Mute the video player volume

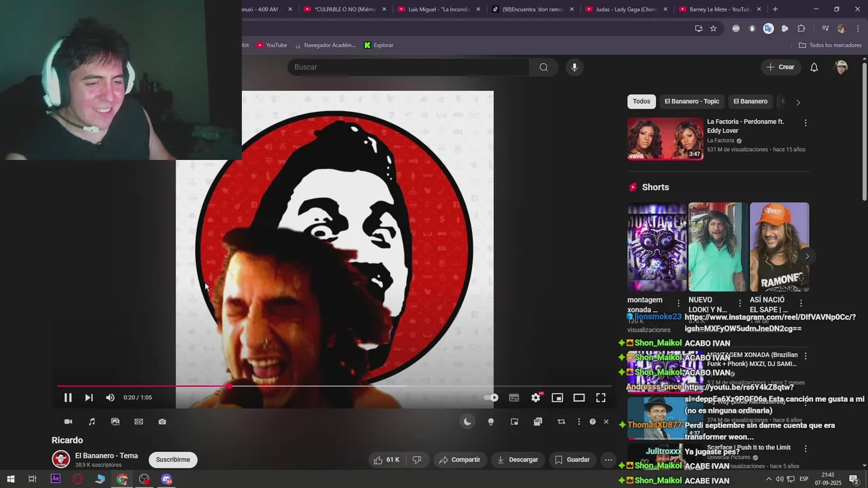tap(110, 398)
